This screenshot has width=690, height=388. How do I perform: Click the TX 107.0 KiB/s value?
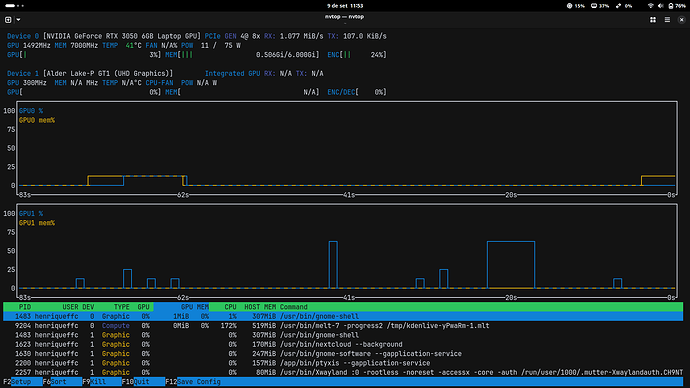point(365,37)
